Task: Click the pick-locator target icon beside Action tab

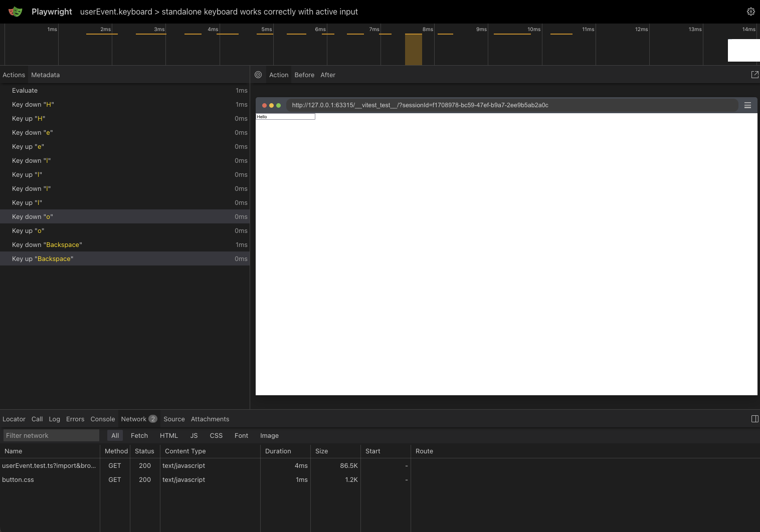Action: click(258, 75)
